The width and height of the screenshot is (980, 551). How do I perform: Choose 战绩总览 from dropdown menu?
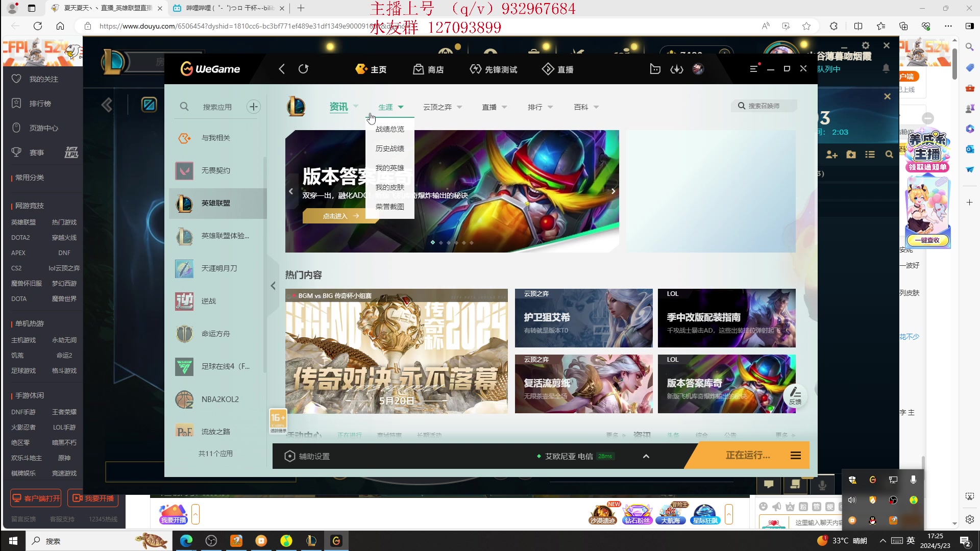click(390, 129)
